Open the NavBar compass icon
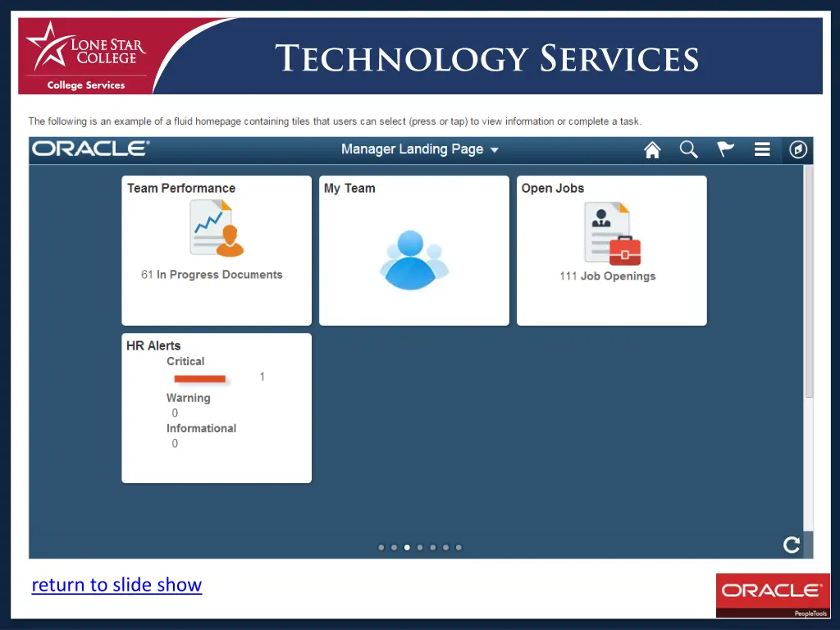 coord(797,149)
